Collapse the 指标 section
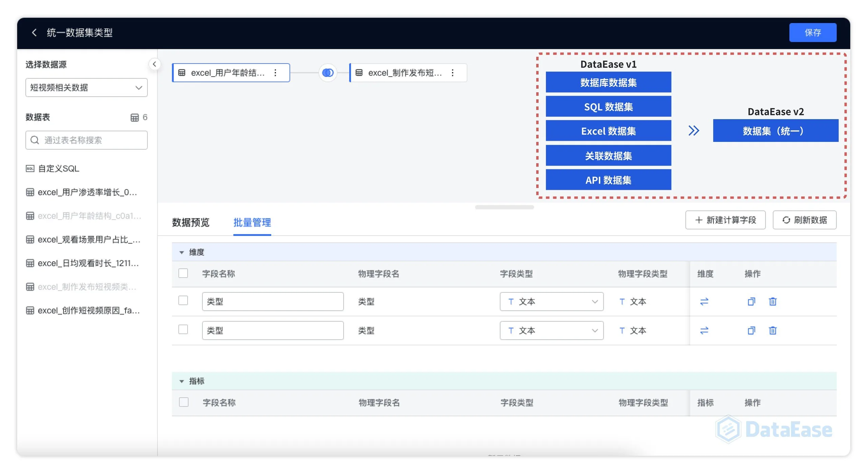This screenshot has width=868, height=473. tap(182, 381)
